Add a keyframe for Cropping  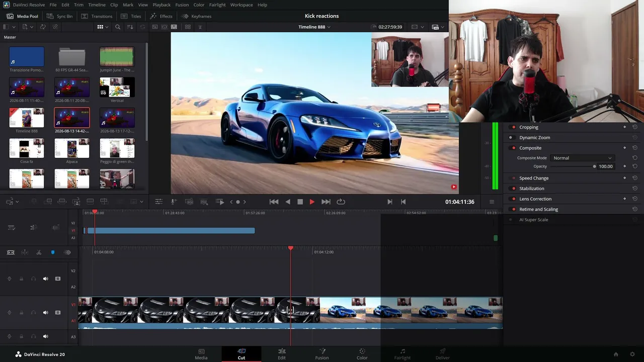coord(625,127)
